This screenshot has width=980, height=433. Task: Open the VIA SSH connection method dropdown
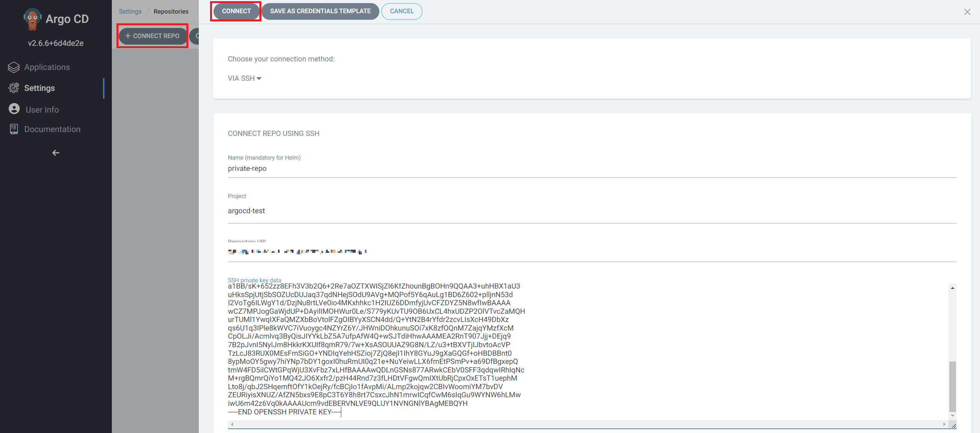point(244,78)
